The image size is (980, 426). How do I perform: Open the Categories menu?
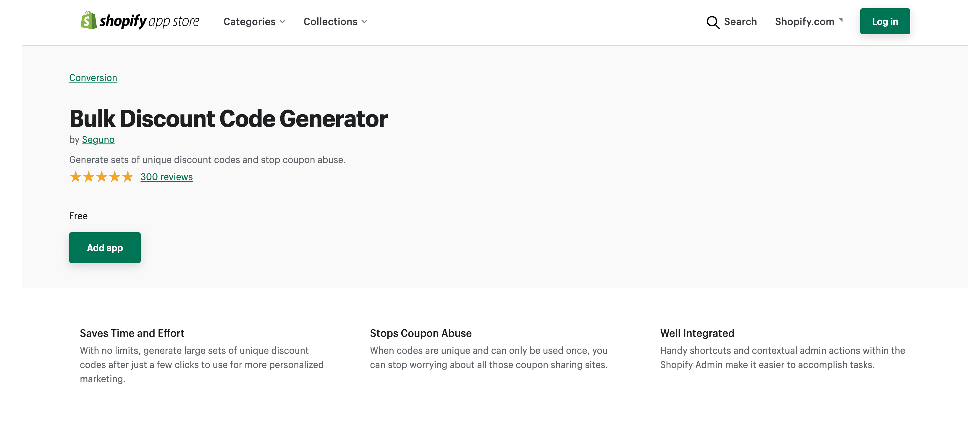click(x=254, y=22)
